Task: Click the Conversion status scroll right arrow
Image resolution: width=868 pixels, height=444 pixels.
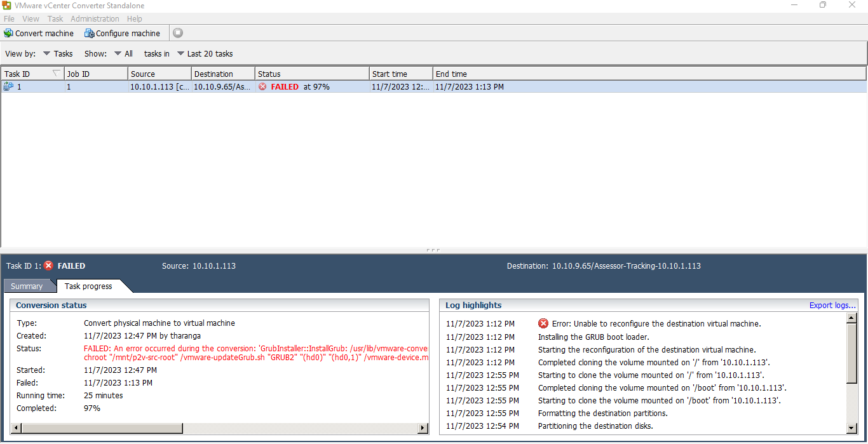Action: click(x=423, y=429)
